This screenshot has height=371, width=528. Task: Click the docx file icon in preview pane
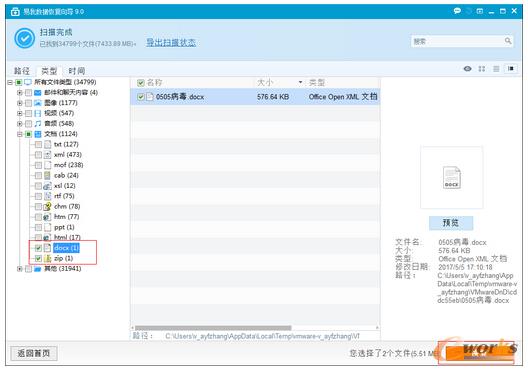click(x=452, y=177)
